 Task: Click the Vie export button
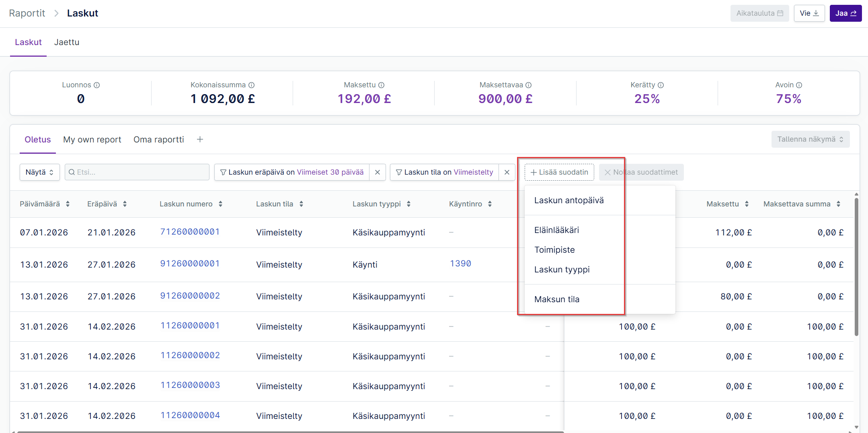click(x=809, y=13)
